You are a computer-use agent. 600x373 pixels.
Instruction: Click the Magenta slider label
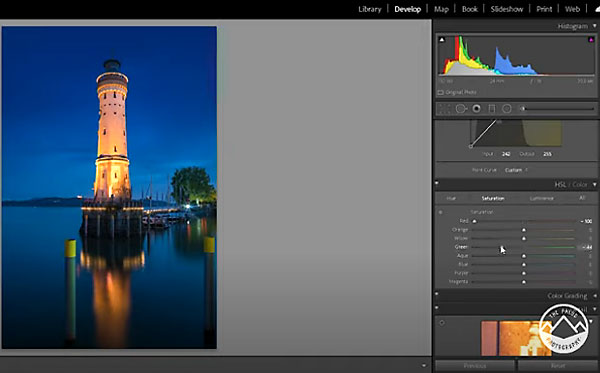(458, 282)
